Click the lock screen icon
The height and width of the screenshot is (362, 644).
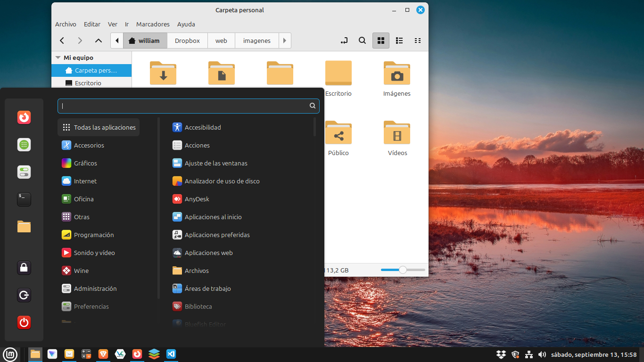24,268
